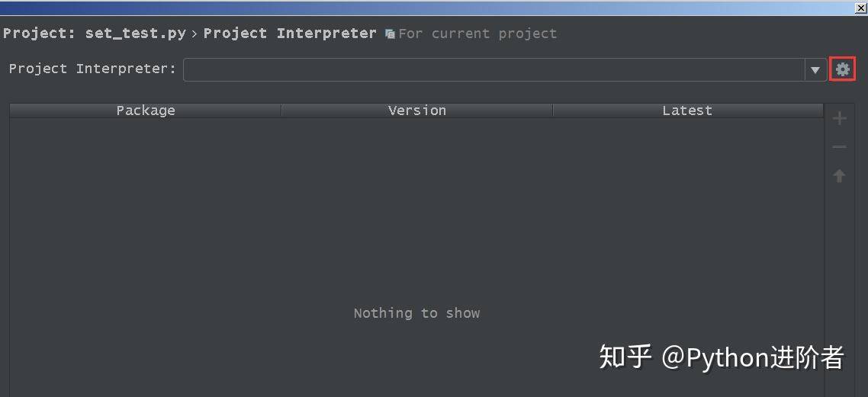Sort packages by the Package column header
The height and width of the screenshot is (397, 868).
146,110
